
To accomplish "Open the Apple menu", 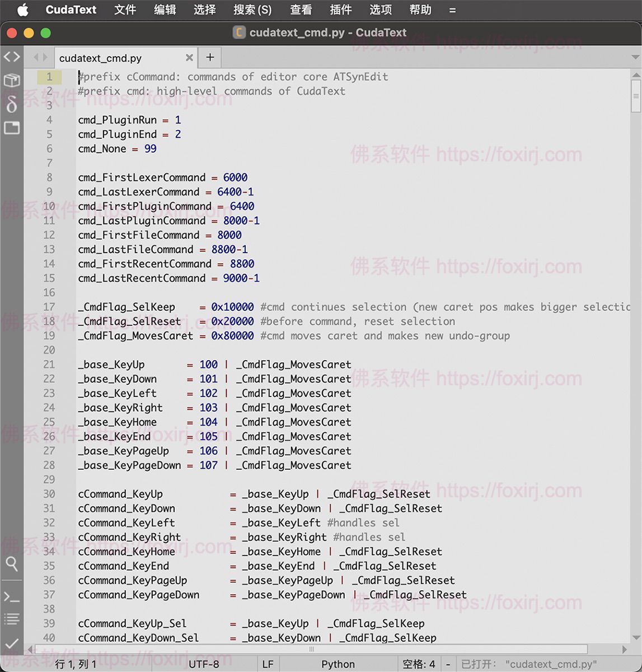I will tap(22, 9).
